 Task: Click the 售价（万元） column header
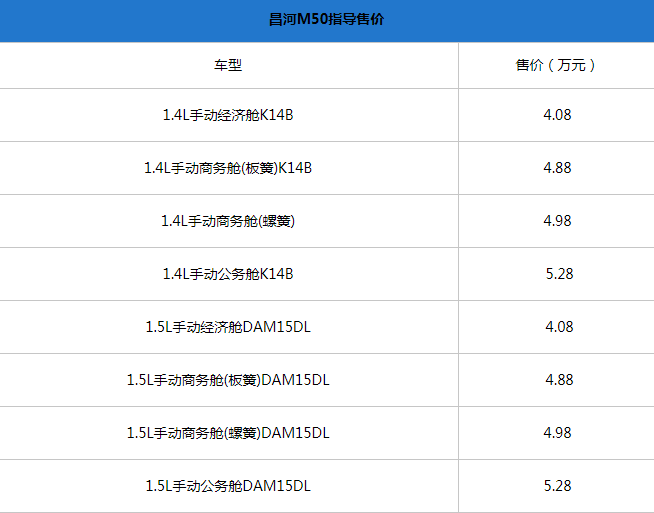tap(557, 65)
